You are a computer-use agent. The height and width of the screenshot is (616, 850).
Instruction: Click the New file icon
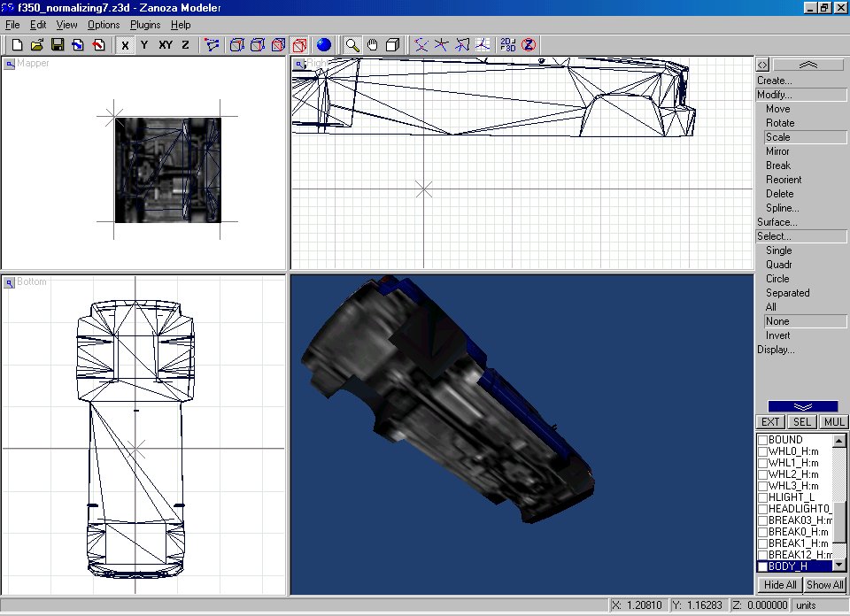pos(17,44)
